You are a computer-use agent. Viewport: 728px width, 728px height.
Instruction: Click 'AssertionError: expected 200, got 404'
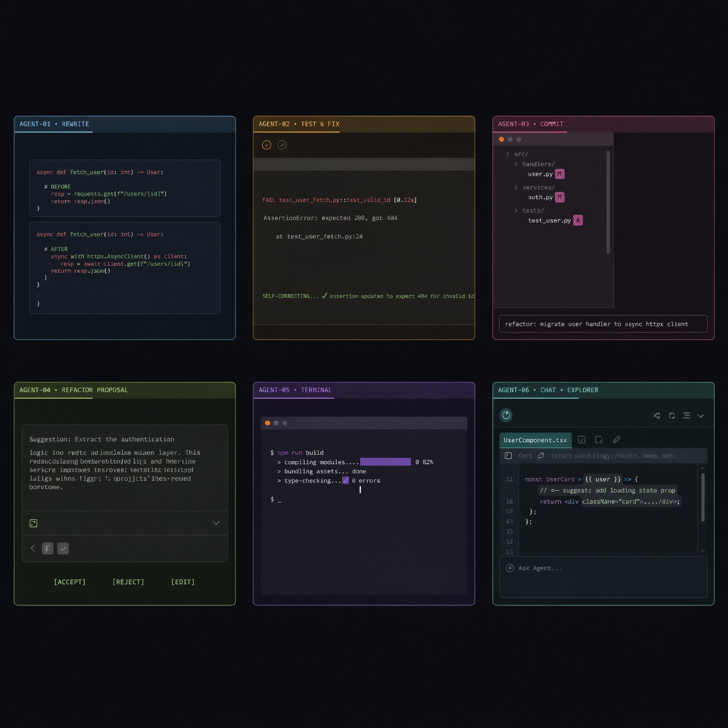click(x=330, y=218)
